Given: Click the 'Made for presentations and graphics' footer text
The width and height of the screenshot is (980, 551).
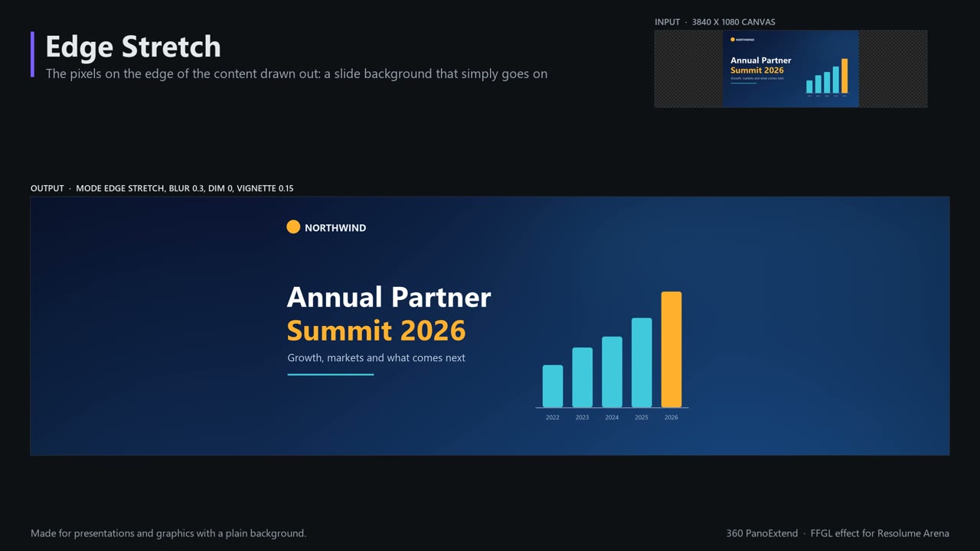Looking at the screenshot, I should pyautogui.click(x=168, y=533).
